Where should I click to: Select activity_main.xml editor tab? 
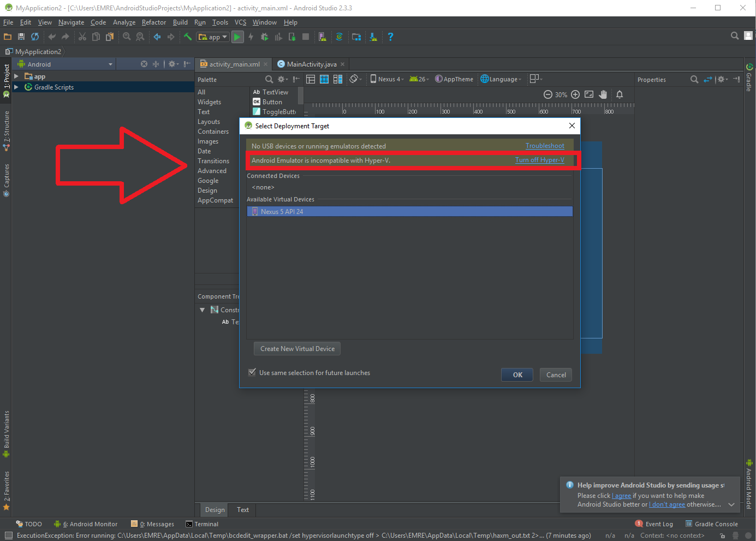click(x=234, y=64)
